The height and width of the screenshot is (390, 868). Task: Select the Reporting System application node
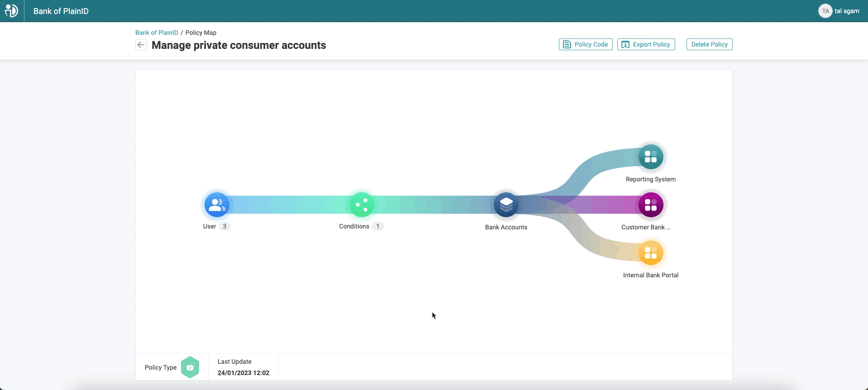[651, 157]
